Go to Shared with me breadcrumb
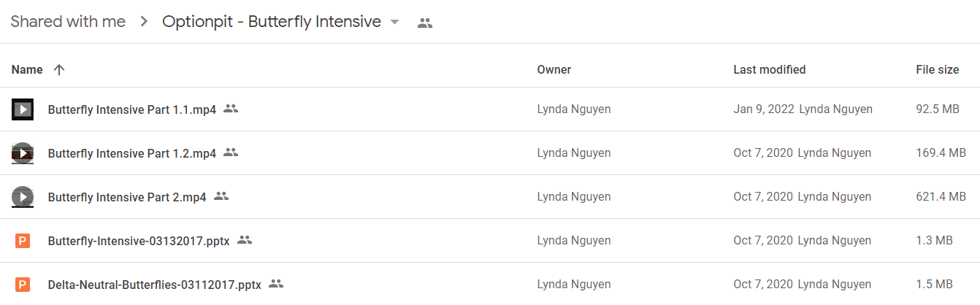This screenshot has width=980, height=305. click(68, 22)
